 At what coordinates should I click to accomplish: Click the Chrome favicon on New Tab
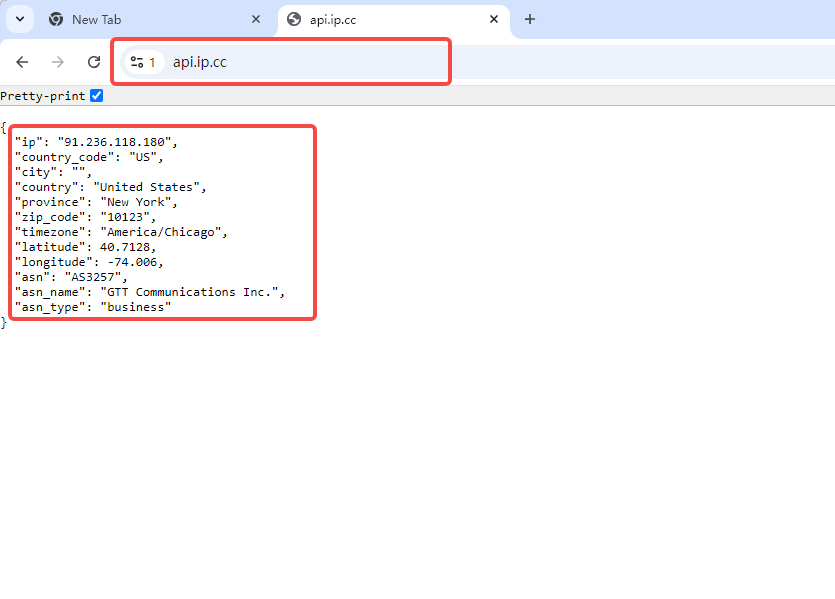tap(56, 19)
